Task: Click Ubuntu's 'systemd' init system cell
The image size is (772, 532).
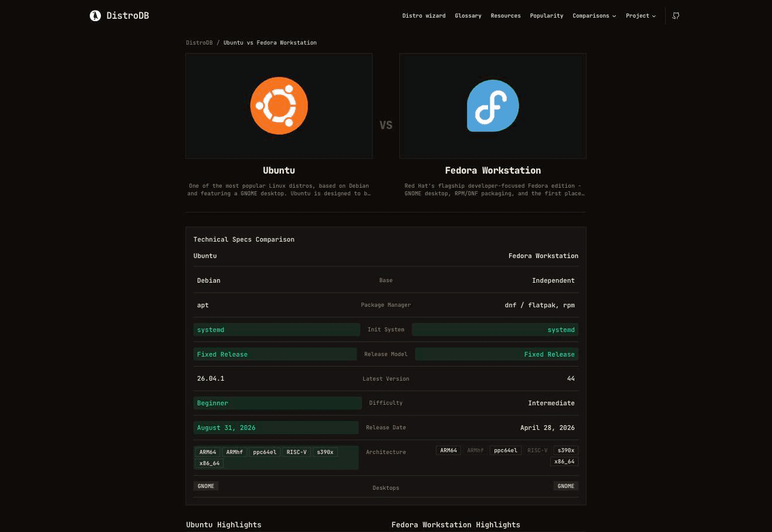Action: [277, 330]
